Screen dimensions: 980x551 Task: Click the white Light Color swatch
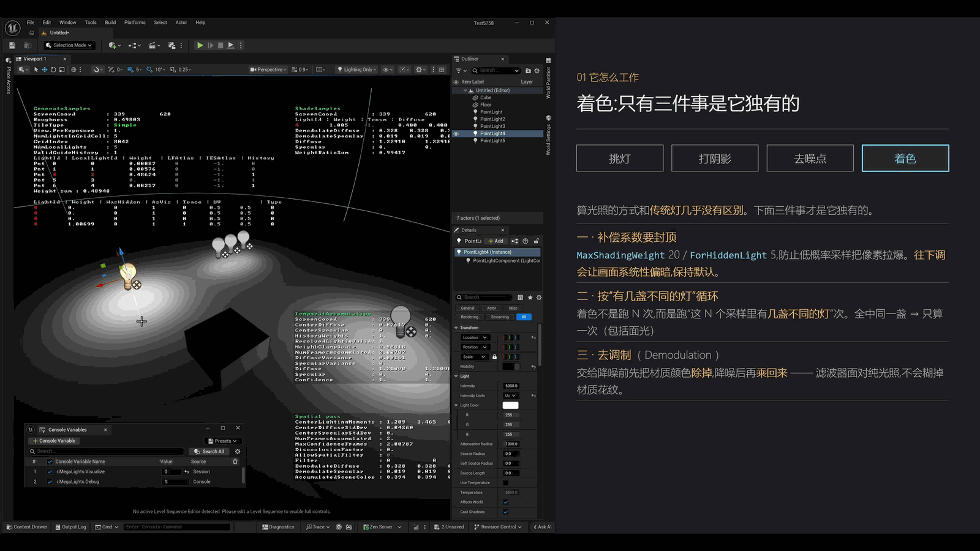510,405
